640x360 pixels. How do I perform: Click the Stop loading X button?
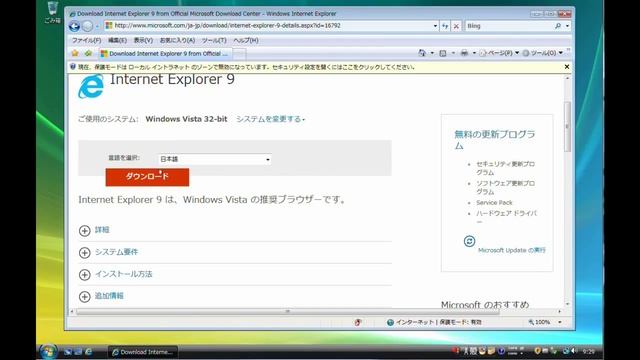456,26
